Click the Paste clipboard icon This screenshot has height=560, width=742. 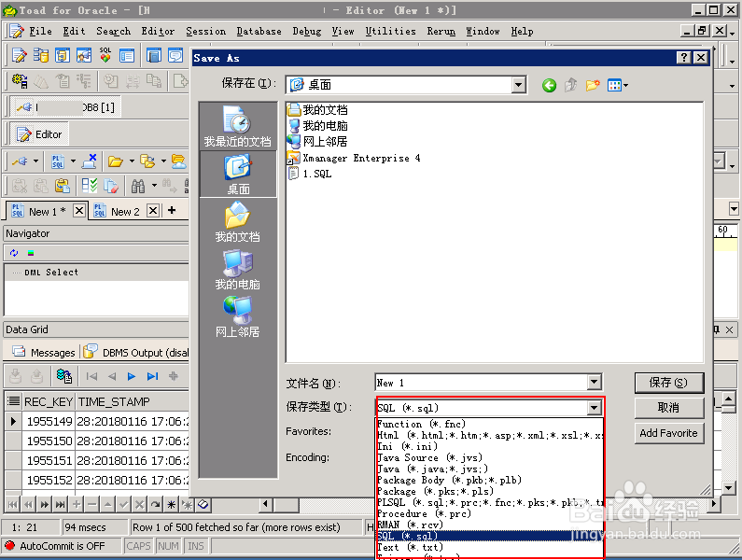click(x=62, y=186)
